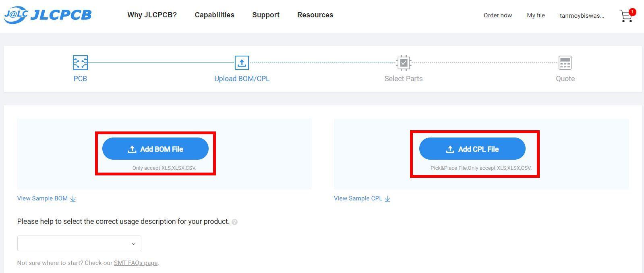Open the account username menu
Viewport: 644px width, 273px height.
(x=582, y=16)
